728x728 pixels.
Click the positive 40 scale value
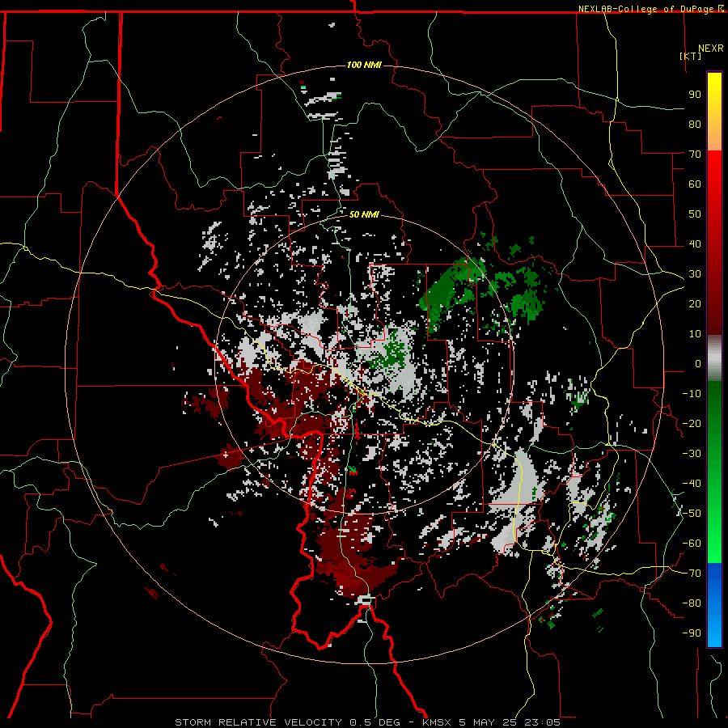[x=695, y=243]
